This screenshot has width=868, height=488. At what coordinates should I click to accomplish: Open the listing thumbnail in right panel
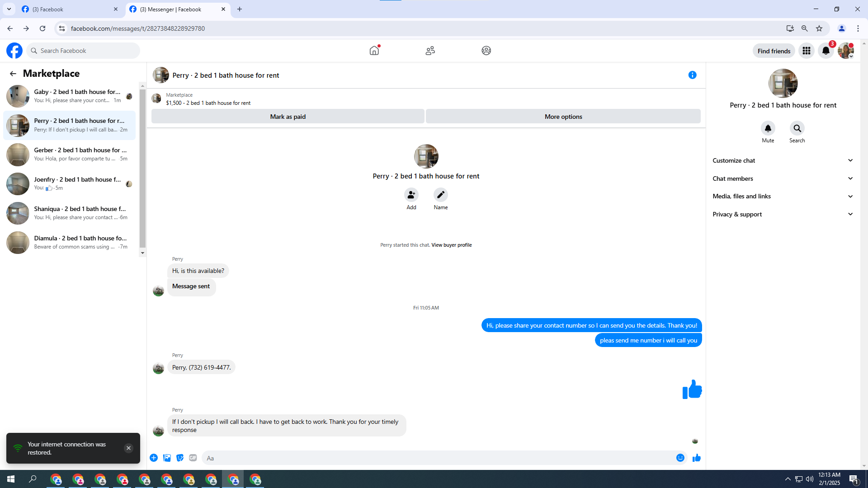pos(783,83)
